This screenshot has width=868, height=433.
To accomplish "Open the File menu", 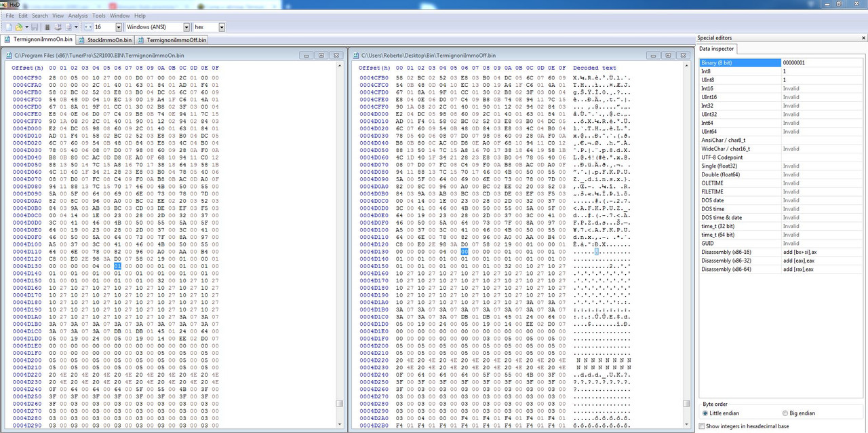I will point(9,16).
